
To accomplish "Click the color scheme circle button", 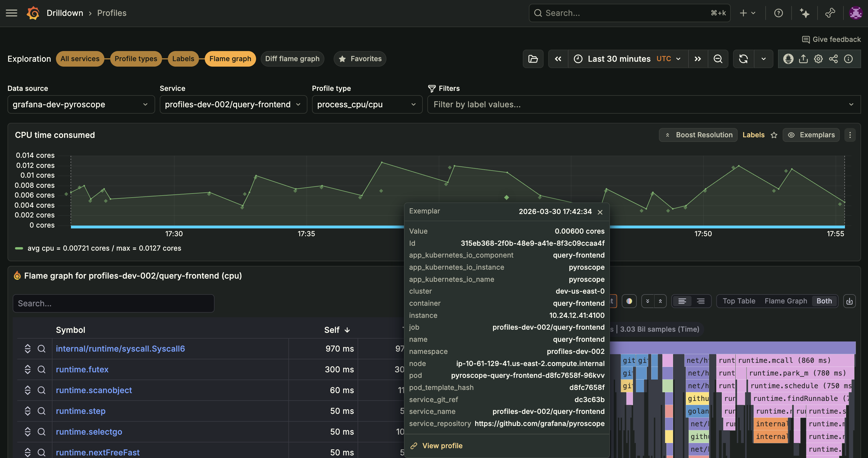I will 629,301.
